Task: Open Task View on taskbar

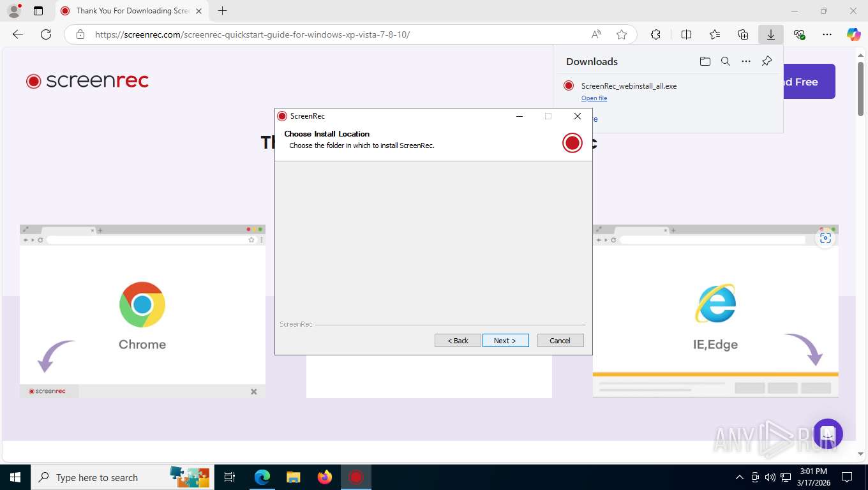Action: click(x=230, y=477)
